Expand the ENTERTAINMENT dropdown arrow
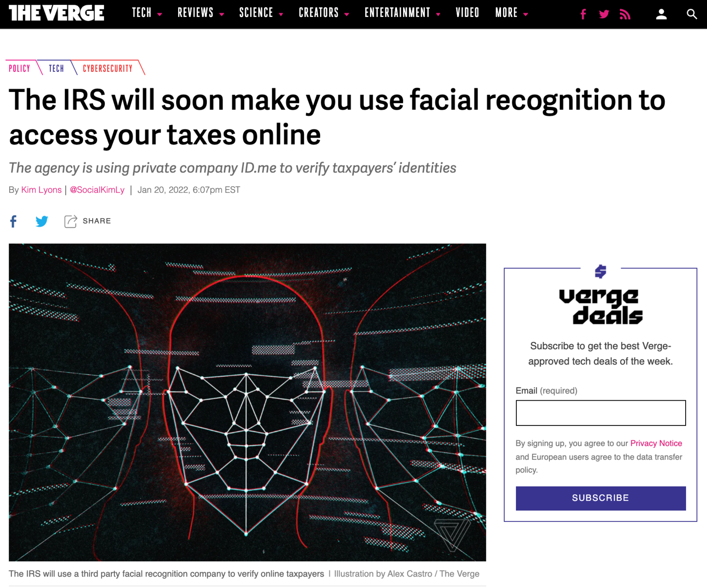 tap(438, 15)
